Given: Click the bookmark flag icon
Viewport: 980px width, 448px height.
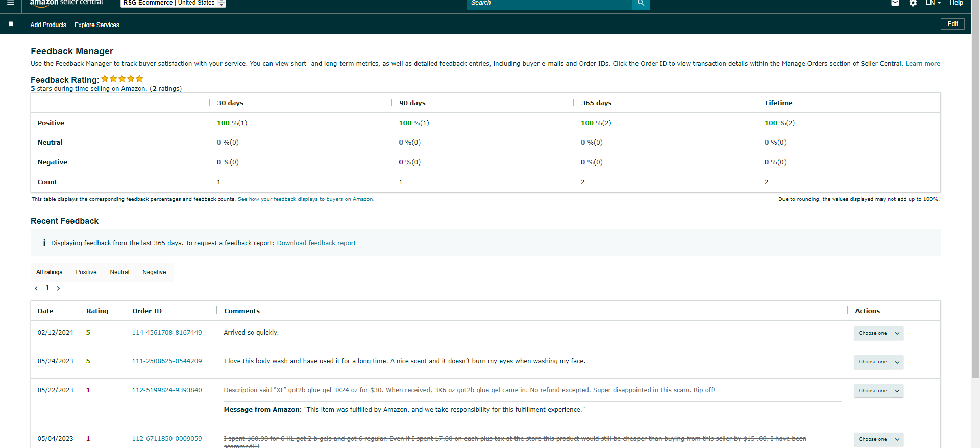Looking at the screenshot, I should [x=11, y=24].
